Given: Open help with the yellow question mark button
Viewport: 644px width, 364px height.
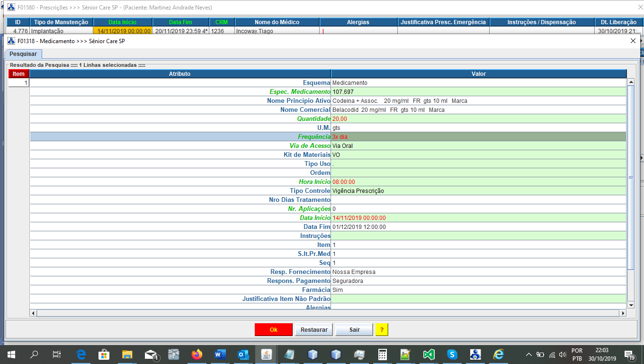Looking at the screenshot, I should [382, 329].
